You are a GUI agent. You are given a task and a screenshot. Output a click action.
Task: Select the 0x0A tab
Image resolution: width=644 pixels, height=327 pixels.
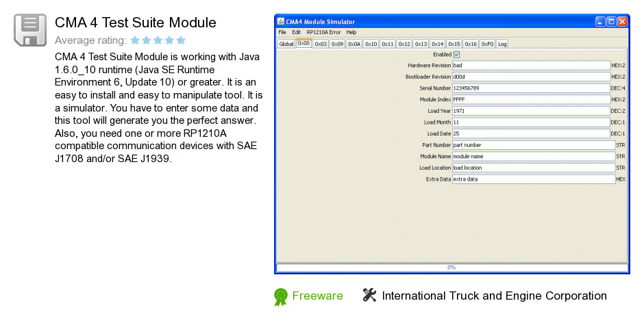[354, 44]
